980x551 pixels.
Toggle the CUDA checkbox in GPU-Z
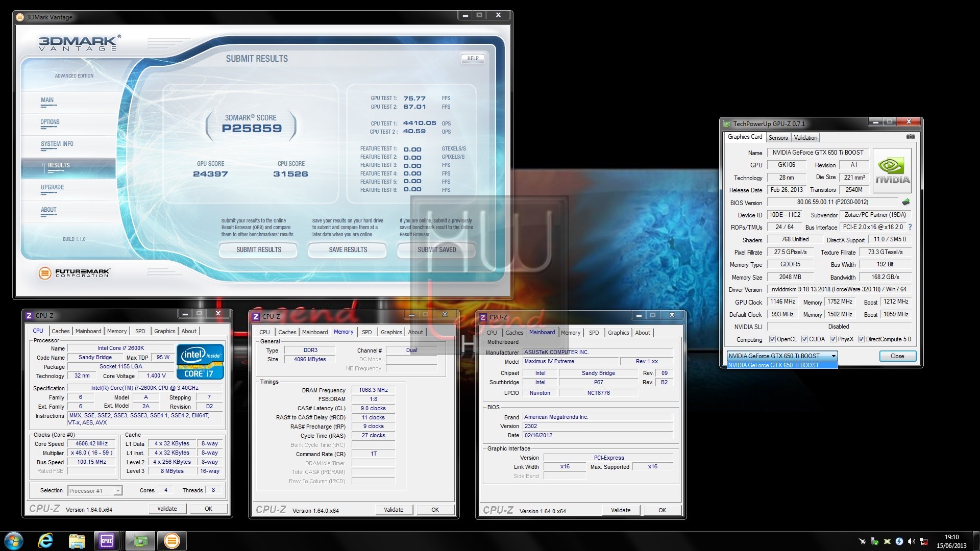pyautogui.click(x=804, y=339)
